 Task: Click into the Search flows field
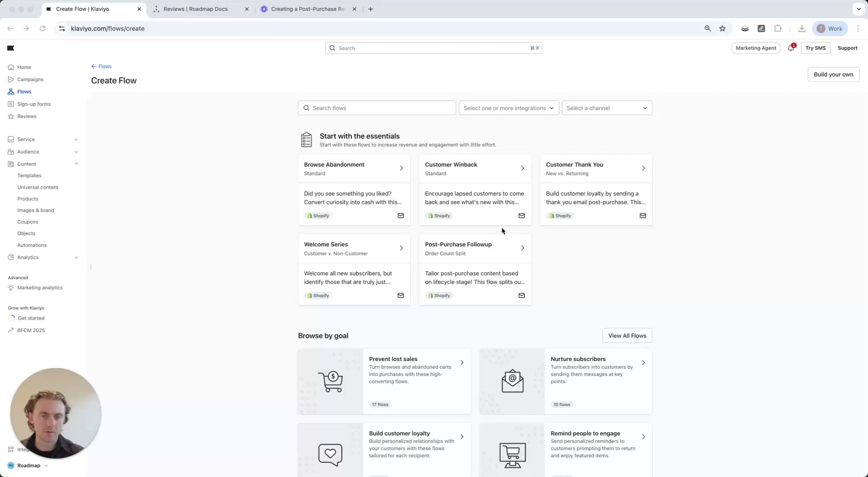377,108
